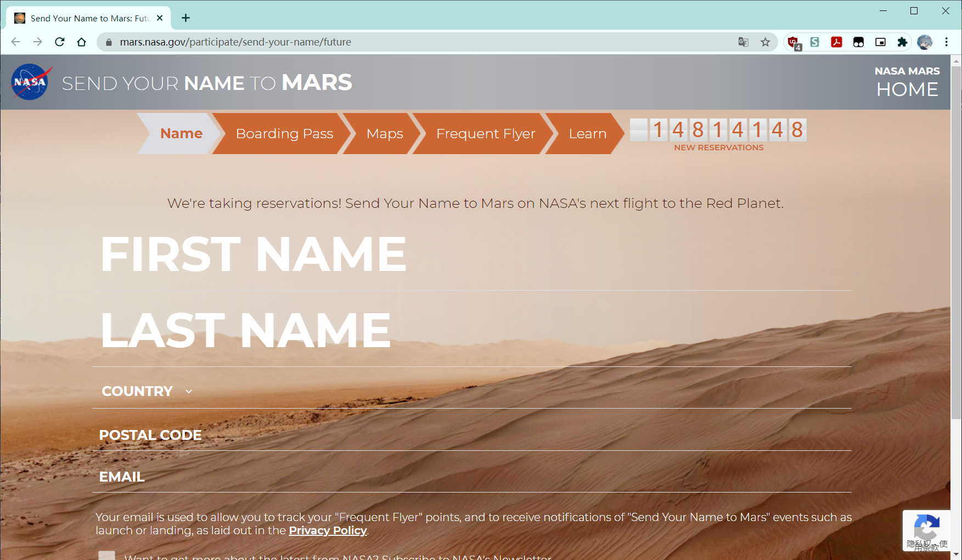Open the Frequent Flyer tab
The height and width of the screenshot is (560, 962).
pos(483,133)
